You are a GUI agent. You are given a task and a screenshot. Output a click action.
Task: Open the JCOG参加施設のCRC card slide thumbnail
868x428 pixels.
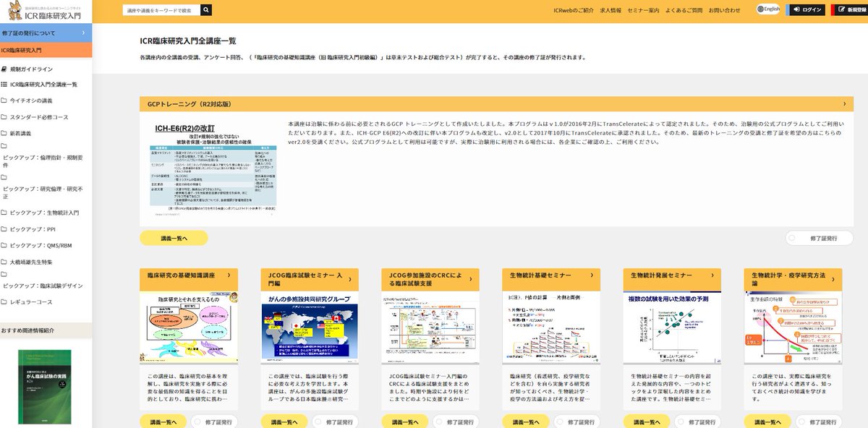pos(430,328)
